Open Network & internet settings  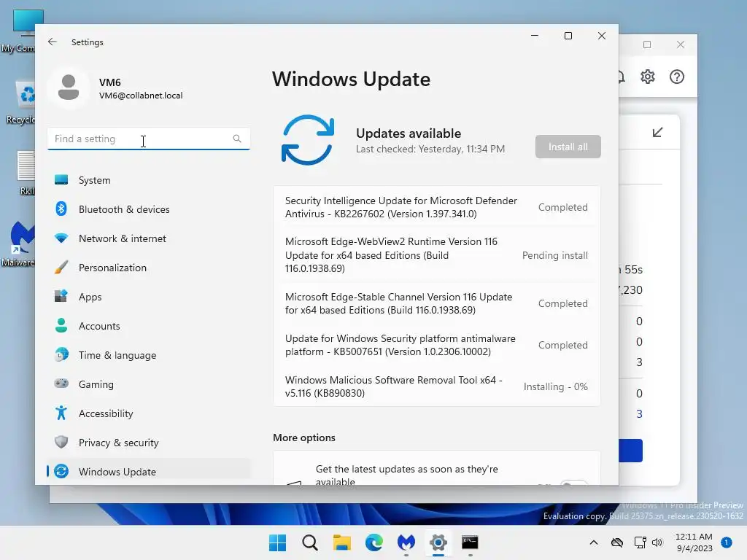coord(149,238)
